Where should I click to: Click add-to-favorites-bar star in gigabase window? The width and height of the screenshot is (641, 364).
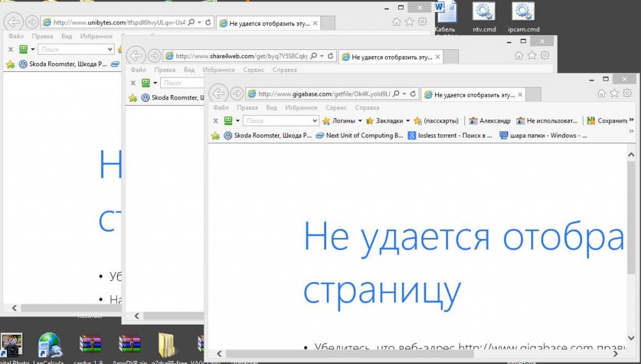[215, 136]
